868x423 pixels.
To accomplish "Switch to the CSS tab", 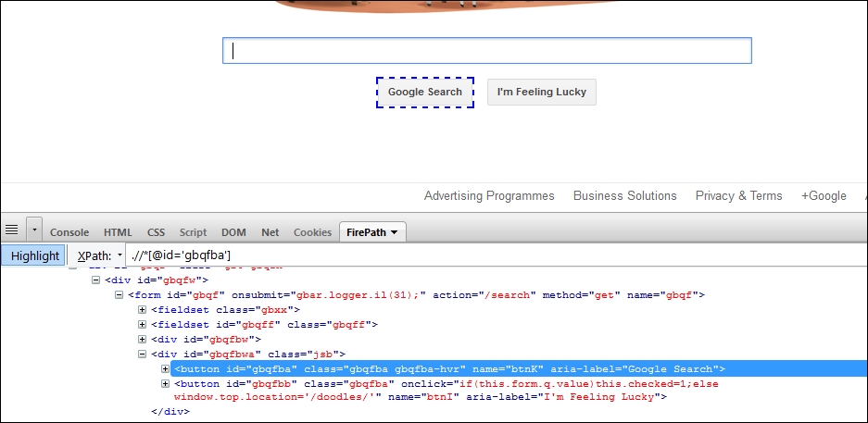I will click(157, 232).
